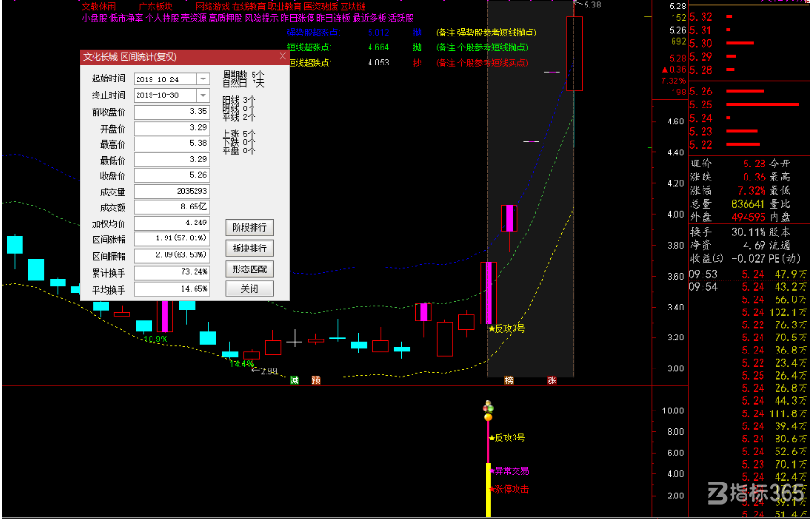Click the 成交额 field showing 8.65亿

coord(171,207)
